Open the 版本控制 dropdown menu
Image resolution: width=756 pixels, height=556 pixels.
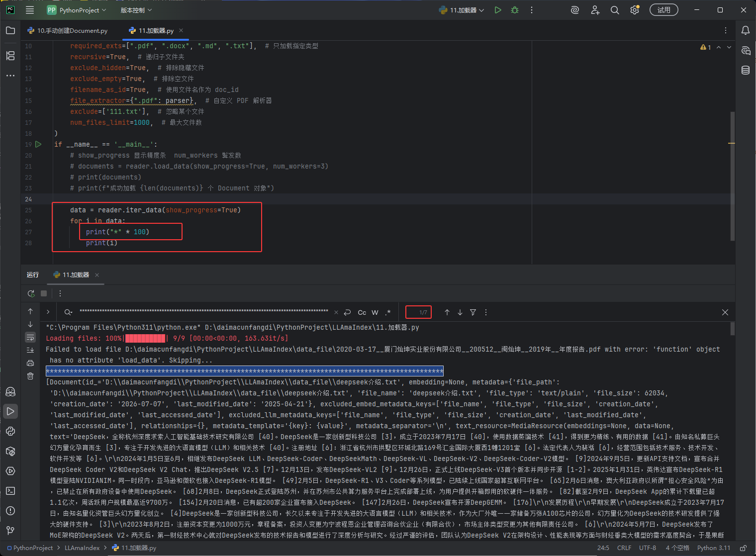pos(136,10)
